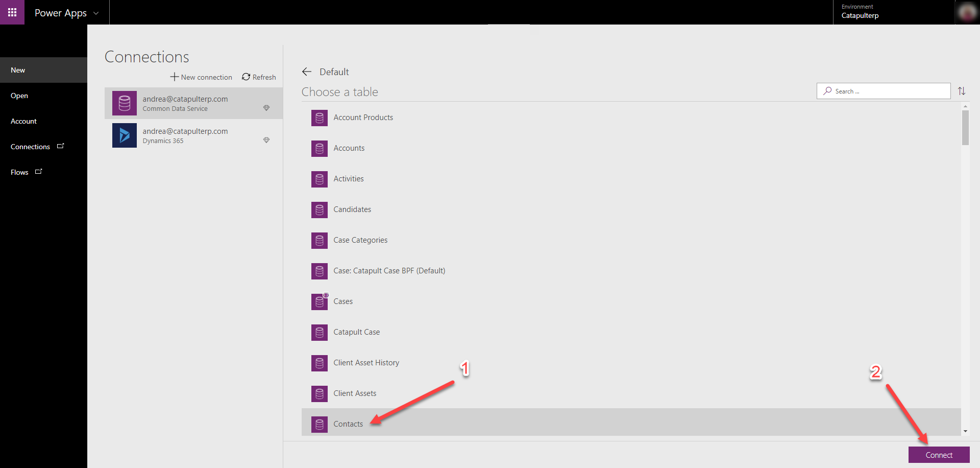Click the external link icon beside Connections
Viewport: 980px width, 468px height.
point(61,146)
